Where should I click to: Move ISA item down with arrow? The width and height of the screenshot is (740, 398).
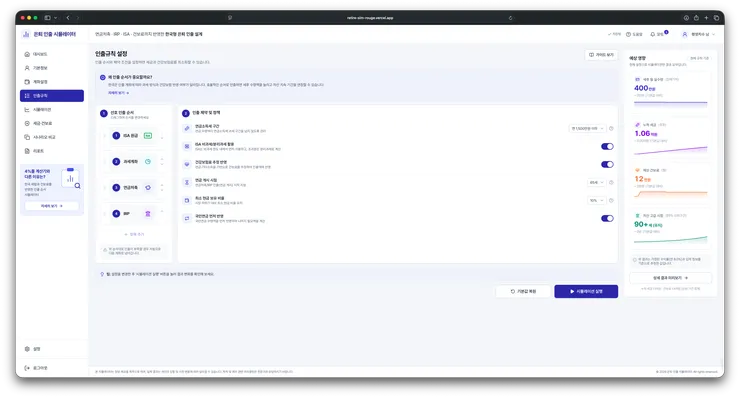click(x=162, y=138)
